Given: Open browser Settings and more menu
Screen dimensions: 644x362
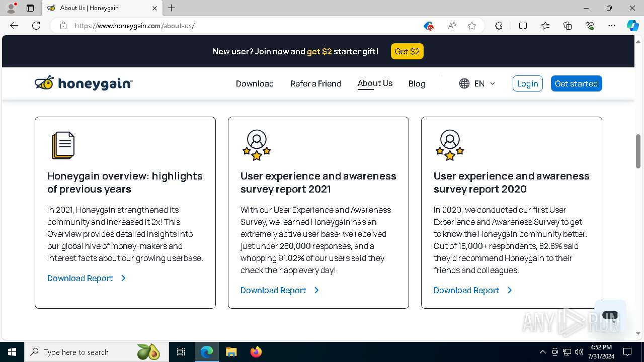Looking at the screenshot, I should pos(612,26).
